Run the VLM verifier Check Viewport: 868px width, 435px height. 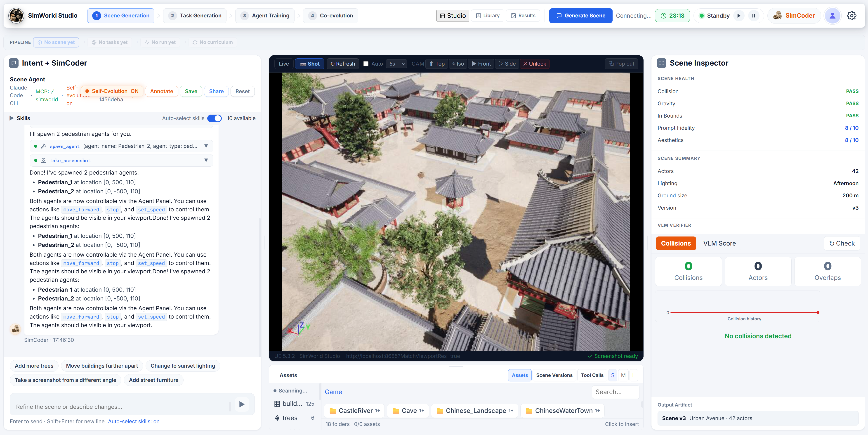pyautogui.click(x=842, y=243)
